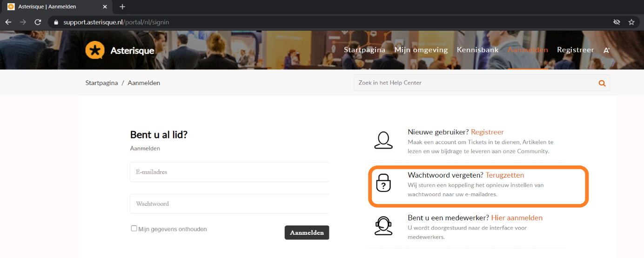Click the new user person icon

[x=383, y=140]
